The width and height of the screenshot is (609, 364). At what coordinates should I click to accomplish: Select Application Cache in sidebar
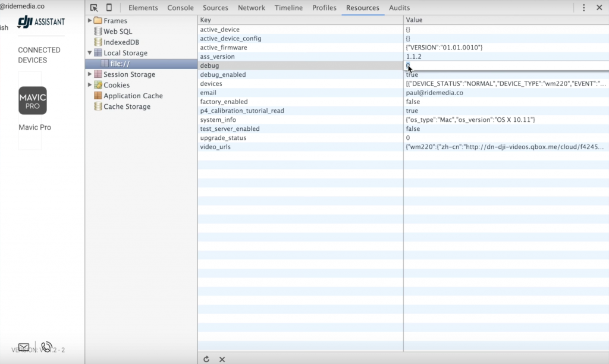133,96
